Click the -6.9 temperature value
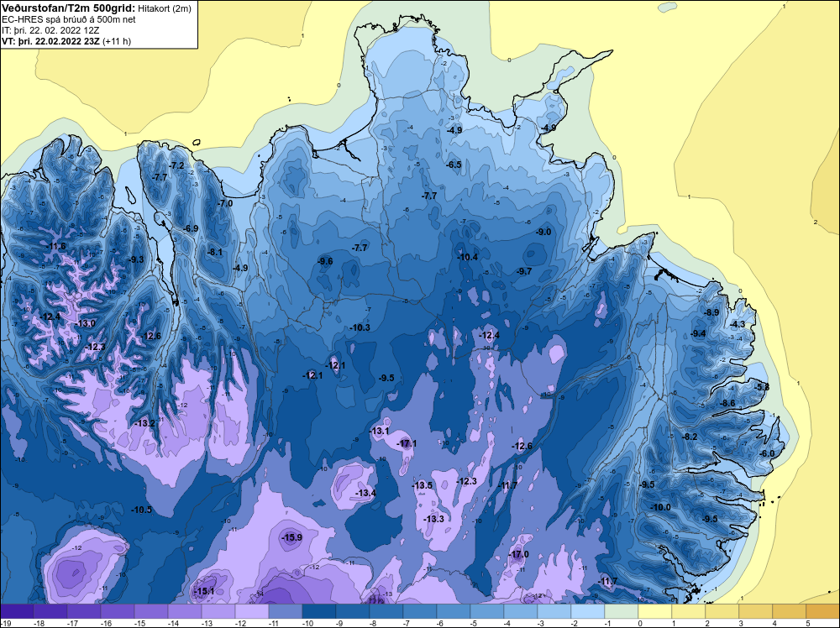 [x=191, y=228]
